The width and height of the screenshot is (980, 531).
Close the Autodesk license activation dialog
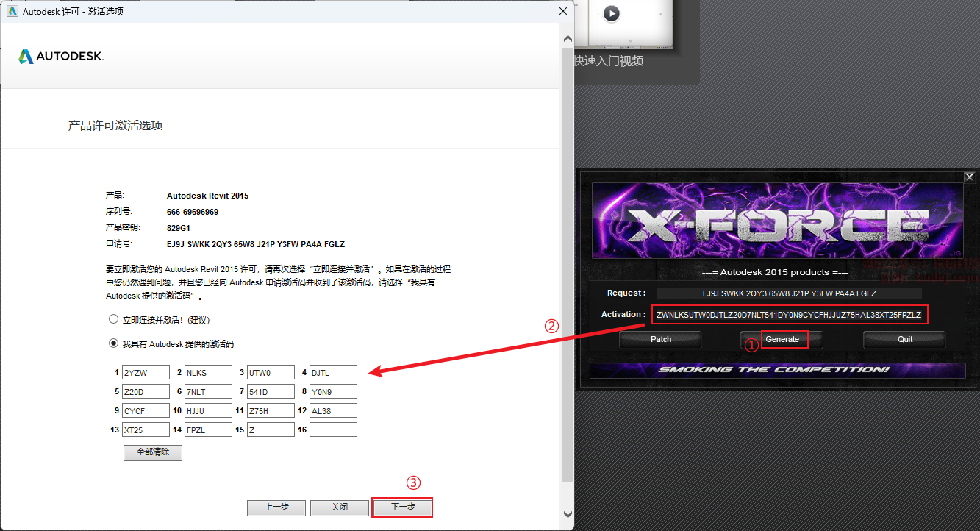(563, 11)
